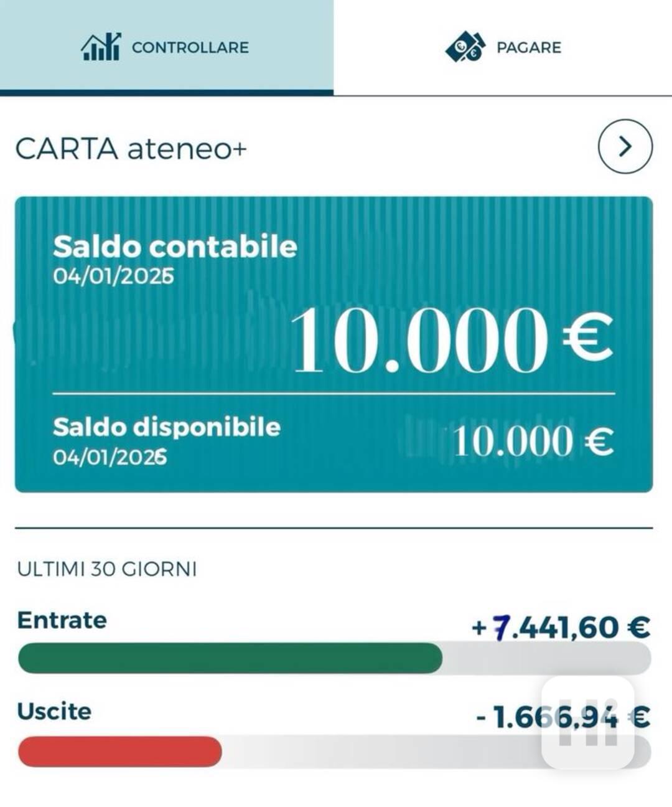Click the large 10.000 Saldo contabile amount
Image resolution: width=672 pixels, height=807 pixels.
pyautogui.click(x=418, y=341)
